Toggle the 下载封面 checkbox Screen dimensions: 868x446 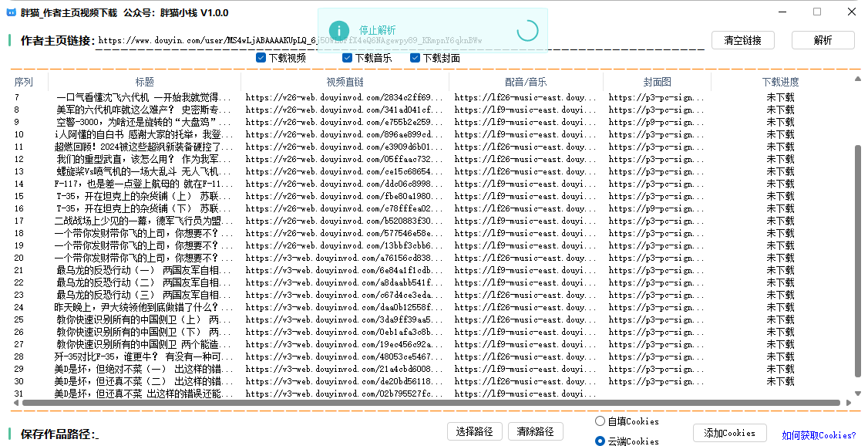(415, 58)
